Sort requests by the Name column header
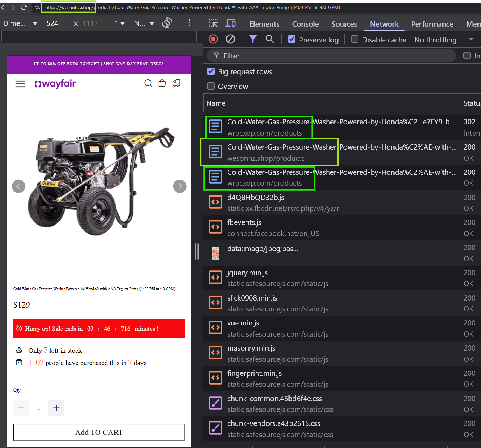 click(x=332, y=103)
